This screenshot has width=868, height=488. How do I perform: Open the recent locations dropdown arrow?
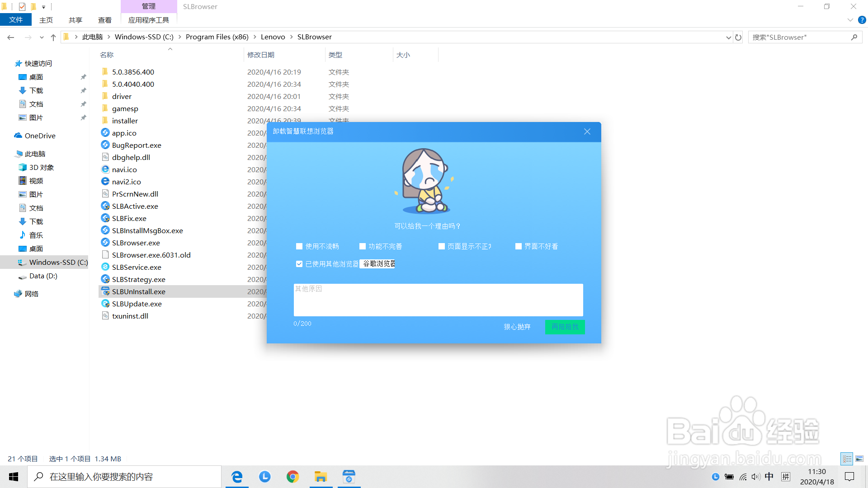42,37
